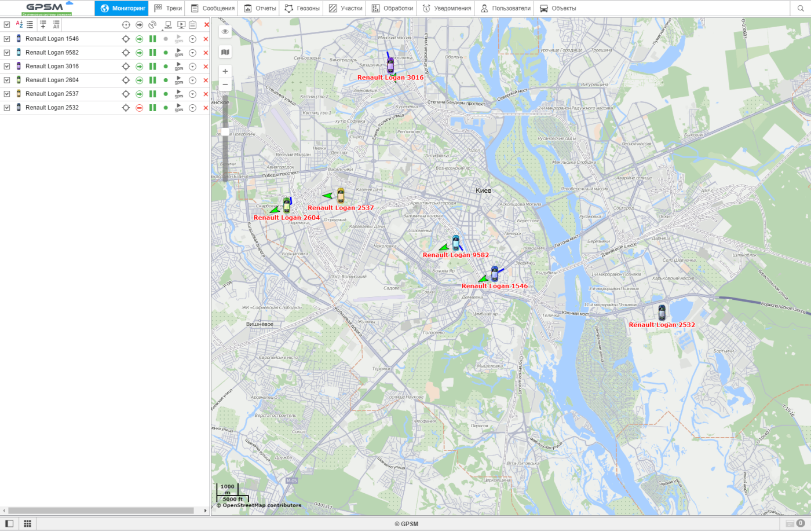Open the Сообщения tab
811x532 pixels.
(213, 8)
